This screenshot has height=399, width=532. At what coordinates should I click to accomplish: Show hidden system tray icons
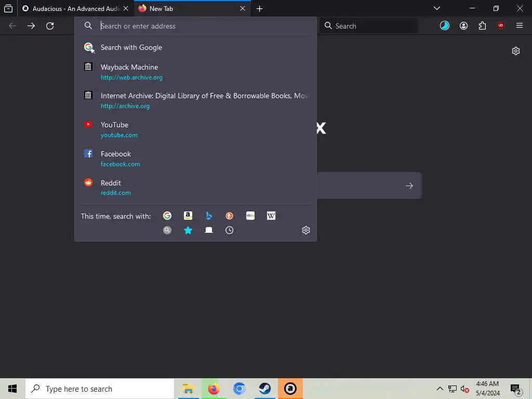pyautogui.click(x=440, y=389)
